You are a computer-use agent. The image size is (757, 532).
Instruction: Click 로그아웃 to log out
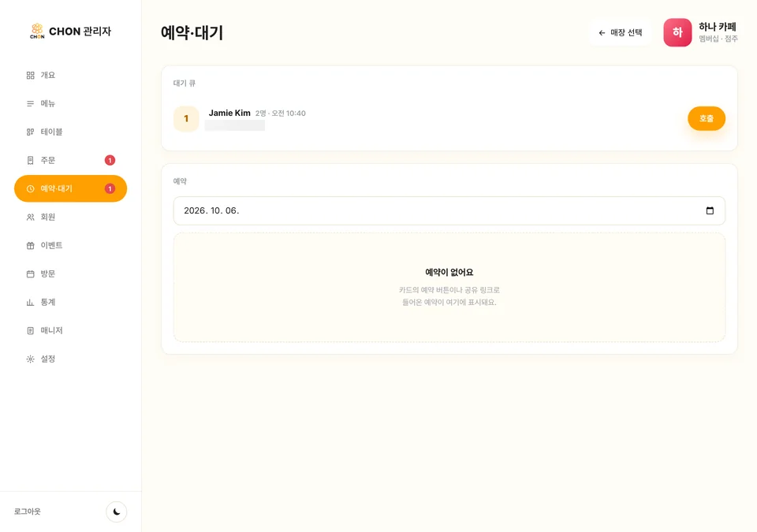point(28,512)
